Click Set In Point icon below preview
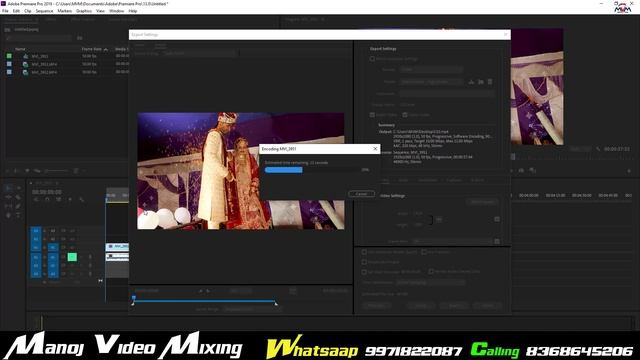 tap(200, 291)
